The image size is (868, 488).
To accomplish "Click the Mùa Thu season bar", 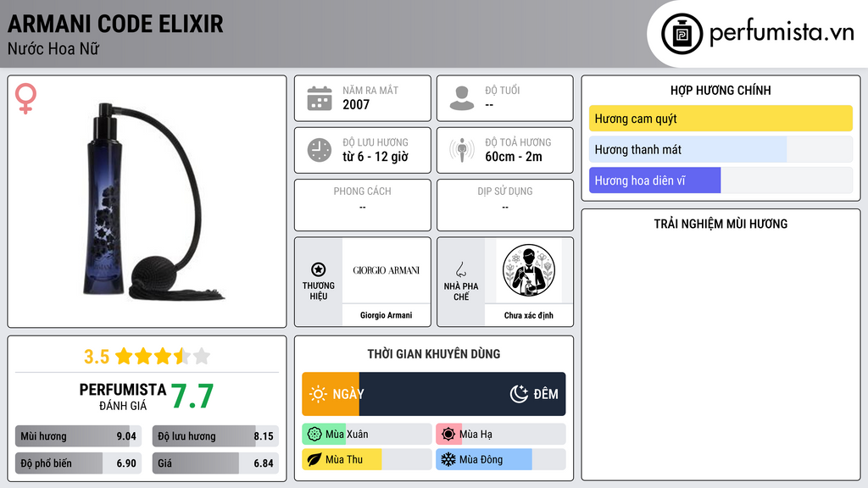I will pyautogui.click(x=367, y=460).
